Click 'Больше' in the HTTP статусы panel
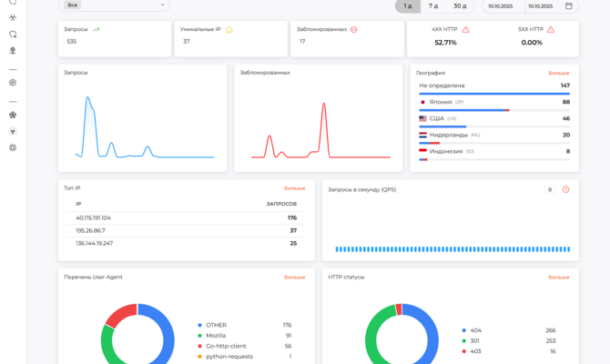Image resolution: width=610 pixels, height=364 pixels. pyautogui.click(x=559, y=278)
